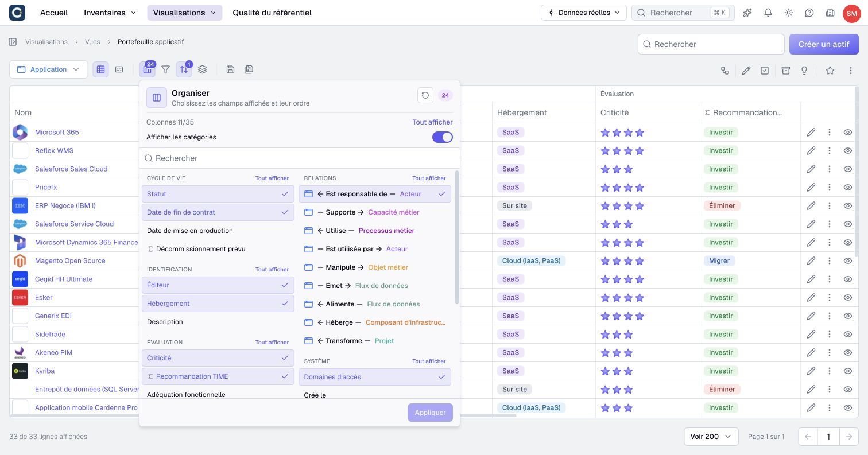This screenshot has width=868, height=455.
Task: Click the lightbulb suggestions icon
Action: pyautogui.click(x=804, y=71)
